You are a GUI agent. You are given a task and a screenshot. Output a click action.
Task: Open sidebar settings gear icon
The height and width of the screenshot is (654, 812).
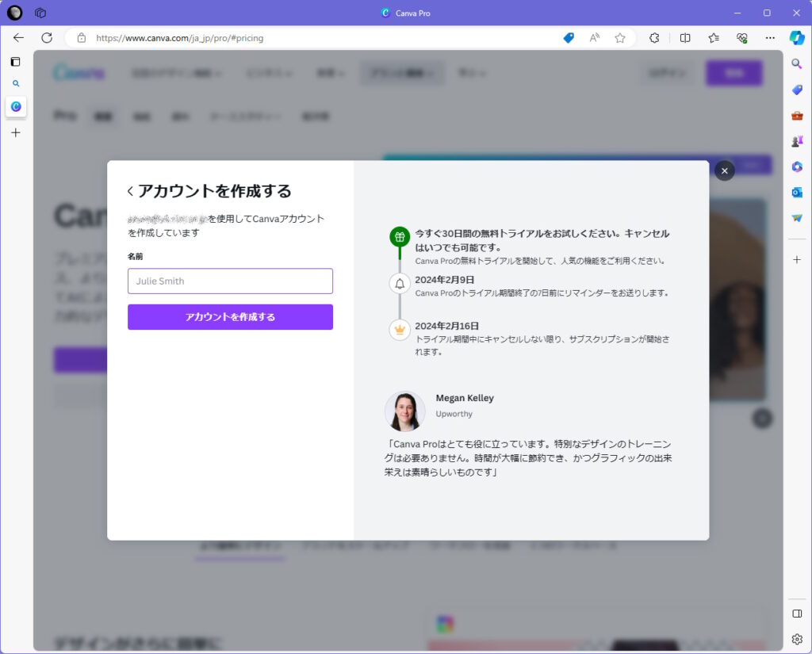[x=797, y=639]
